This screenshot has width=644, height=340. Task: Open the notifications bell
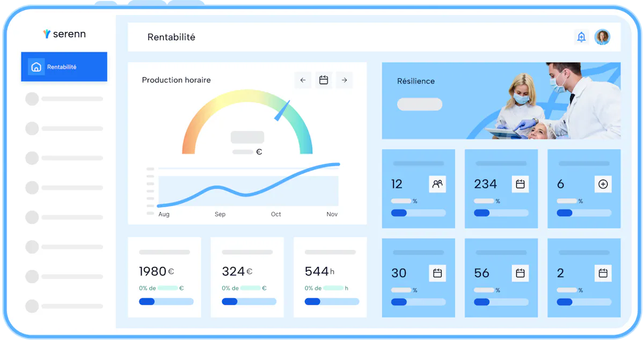click(581, 36)
